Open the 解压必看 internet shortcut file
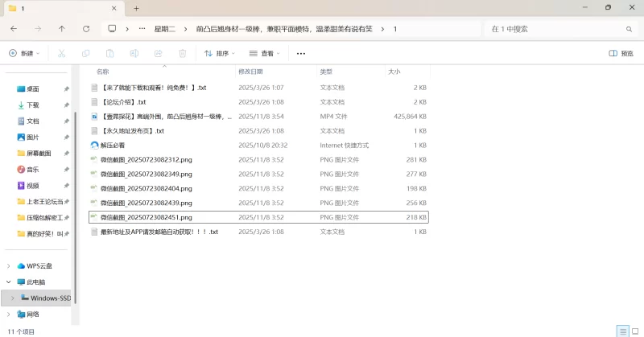644x337 pixels. coord(114,146)
